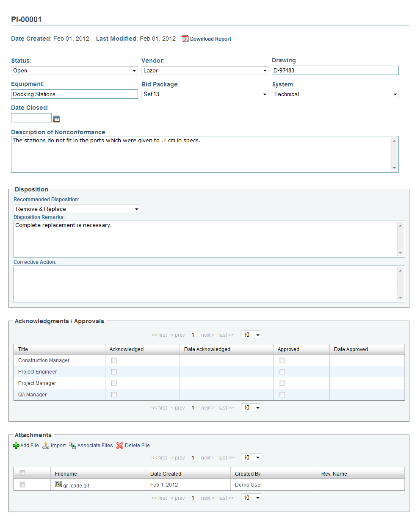The image size is (420, 526).
Task: Click the Download Report link
Action: point(210,39)
